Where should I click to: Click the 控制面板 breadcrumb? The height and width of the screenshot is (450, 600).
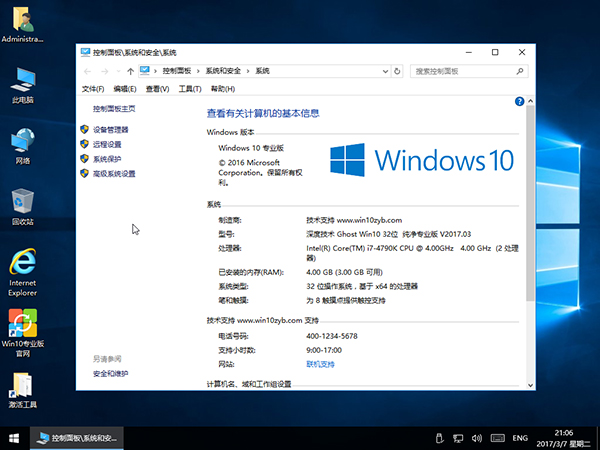(x=177, y=71)
